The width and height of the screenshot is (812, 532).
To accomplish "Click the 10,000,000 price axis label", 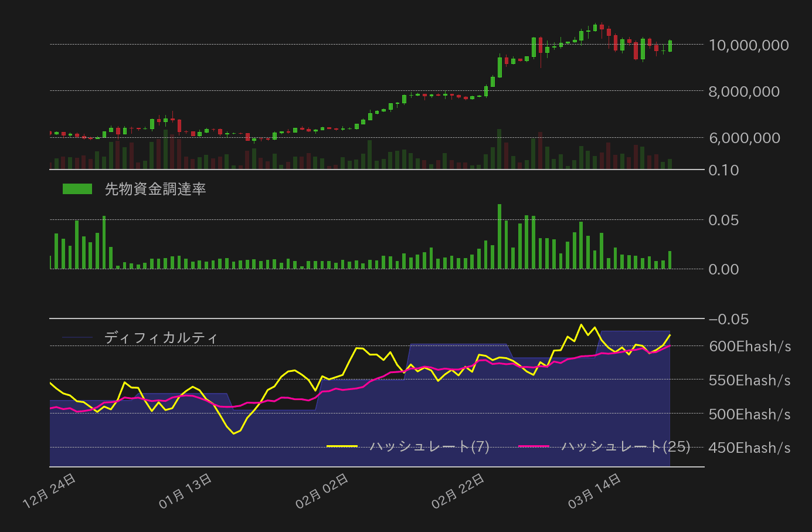I will 749,45.
